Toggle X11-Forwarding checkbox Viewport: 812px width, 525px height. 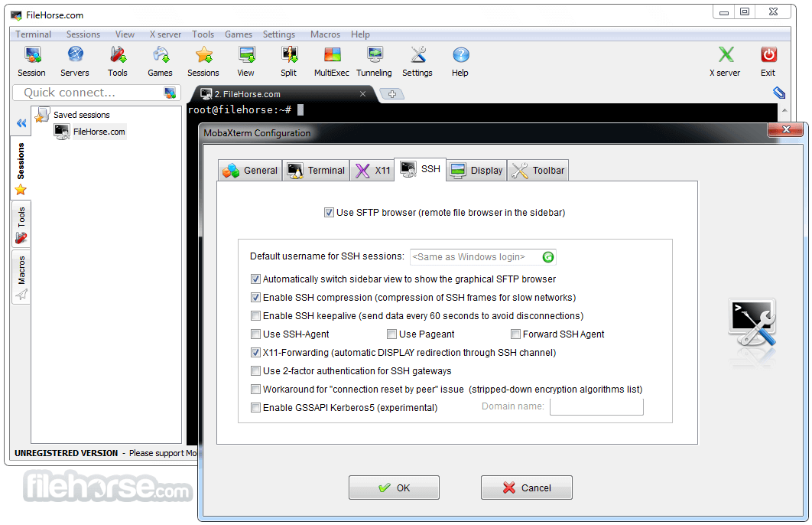pos(255,353)
